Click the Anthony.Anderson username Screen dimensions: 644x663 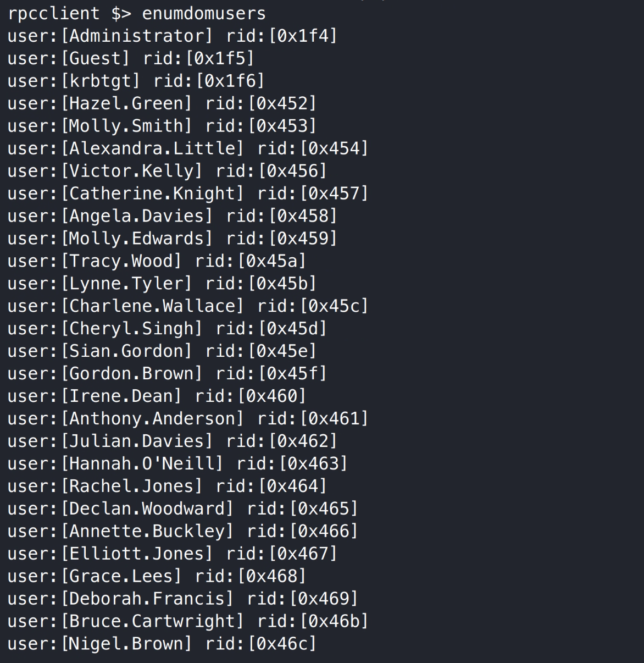[152, 418]
